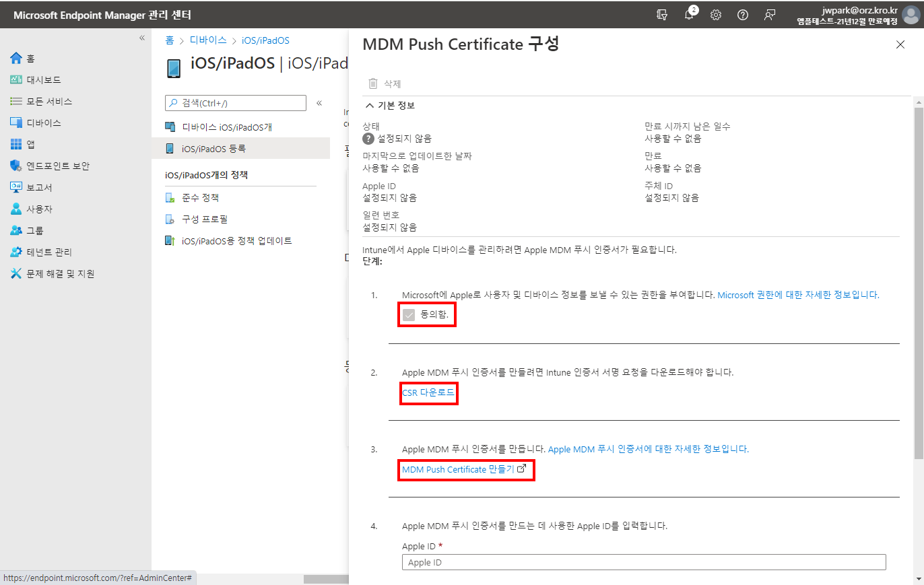924x585 pixels.
Task: Open 사용자 in the left navigation
Action: [x=31, y=209]
